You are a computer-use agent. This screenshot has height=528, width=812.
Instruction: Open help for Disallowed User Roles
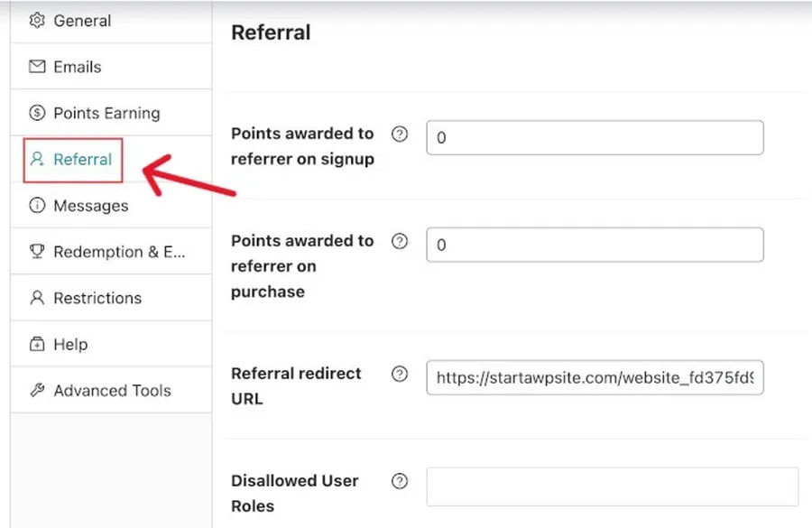(399, 481)
